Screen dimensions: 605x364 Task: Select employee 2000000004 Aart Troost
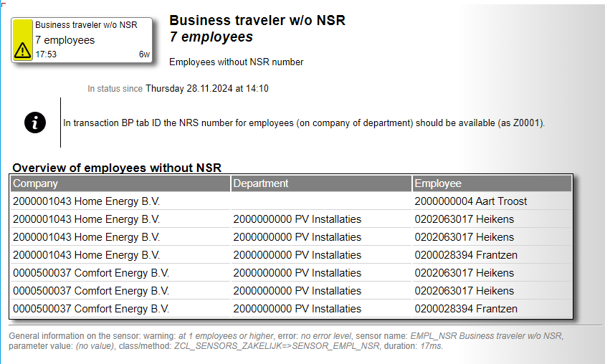470,201
